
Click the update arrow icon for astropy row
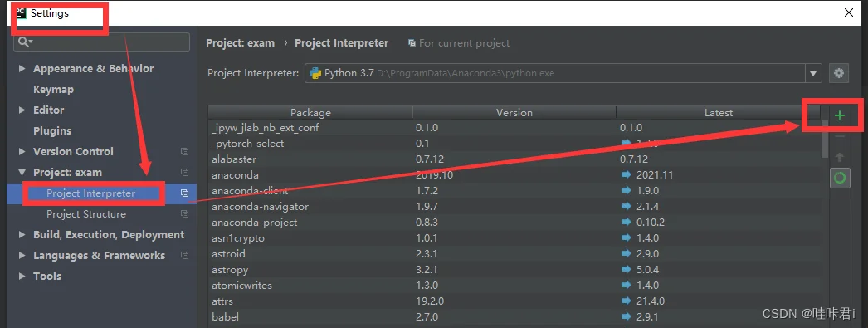pos(626,270)
